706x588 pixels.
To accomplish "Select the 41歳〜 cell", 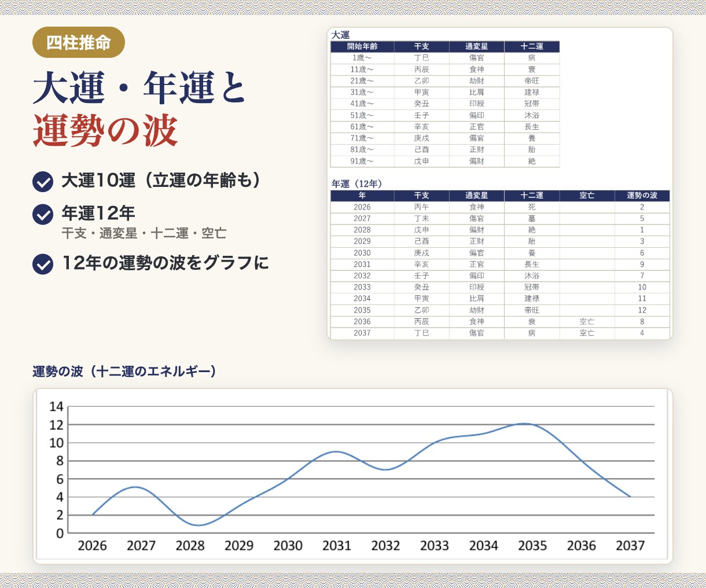I will pos(362,104).
